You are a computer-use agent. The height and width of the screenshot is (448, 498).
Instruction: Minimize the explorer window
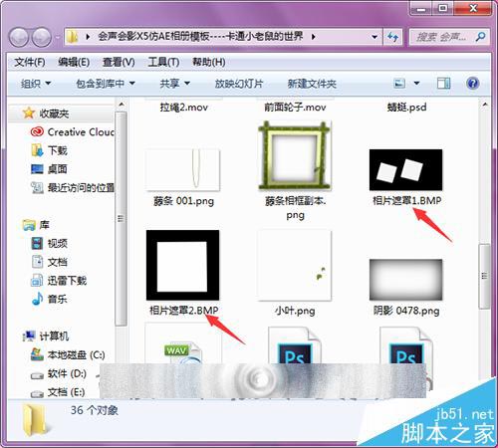(x=421, y=8)
